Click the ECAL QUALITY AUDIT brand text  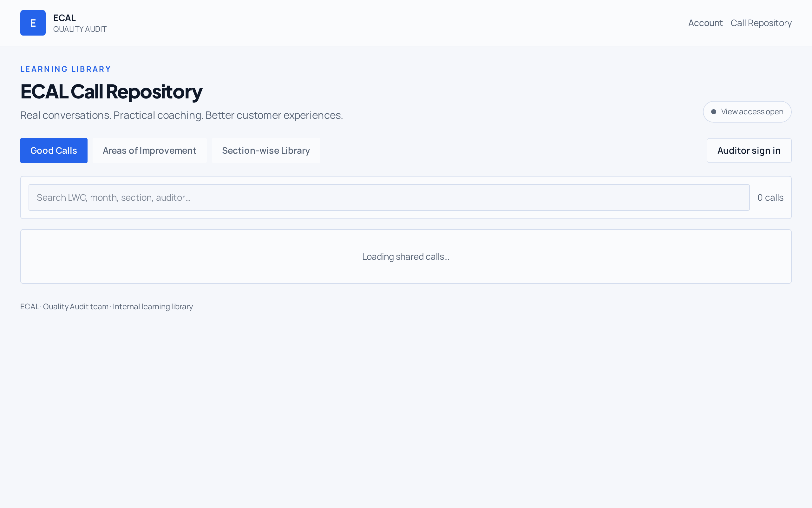[x=80, y=23]
